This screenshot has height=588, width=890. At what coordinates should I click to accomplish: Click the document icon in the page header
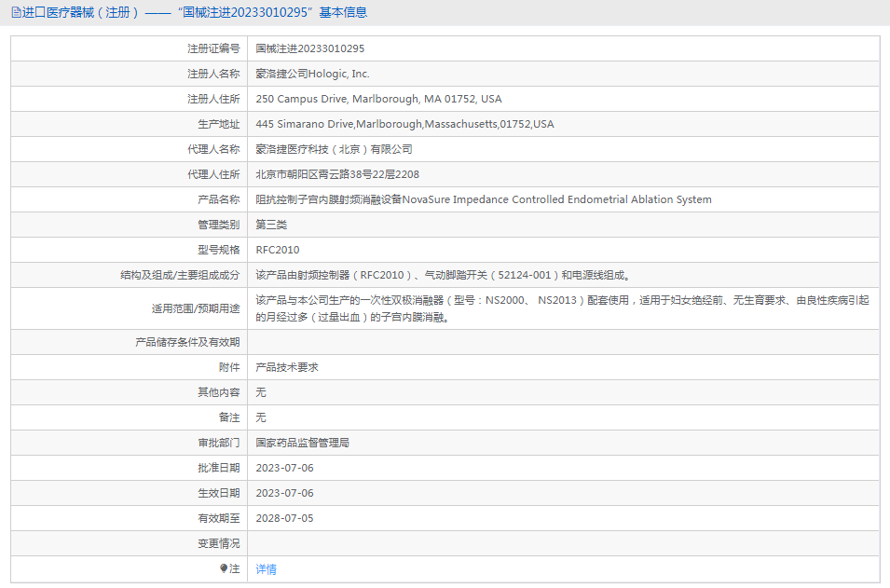[16, 12]
